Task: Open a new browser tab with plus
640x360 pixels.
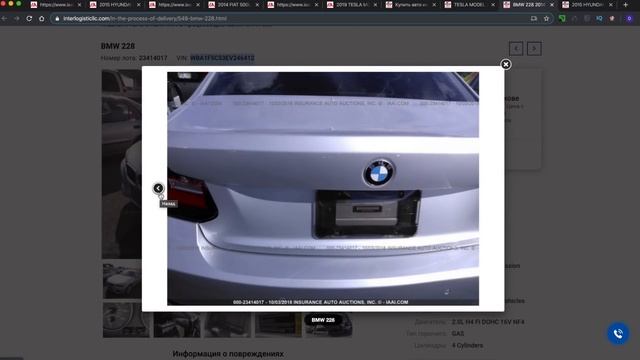Action: coord(625,4)
